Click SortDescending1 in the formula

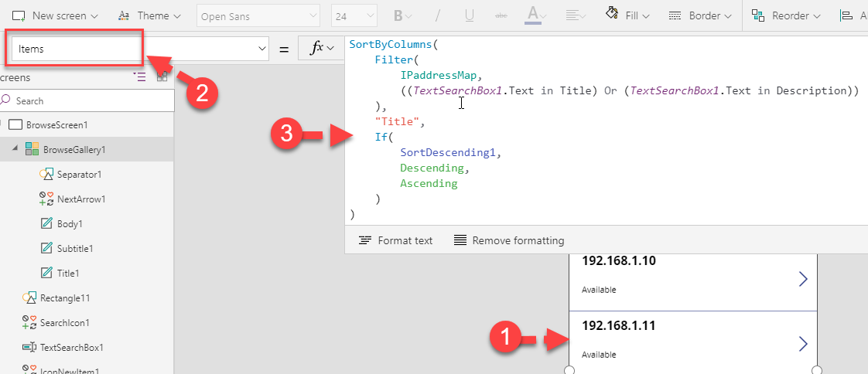pyautogui.click(x=448, y=152)
